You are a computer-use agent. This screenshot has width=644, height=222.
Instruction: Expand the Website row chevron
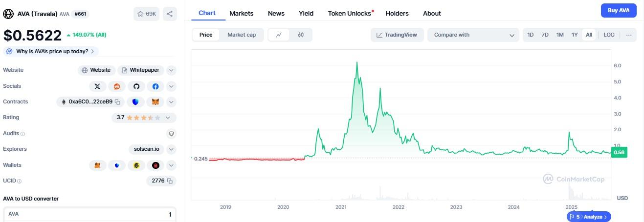(x=171, y=70)
